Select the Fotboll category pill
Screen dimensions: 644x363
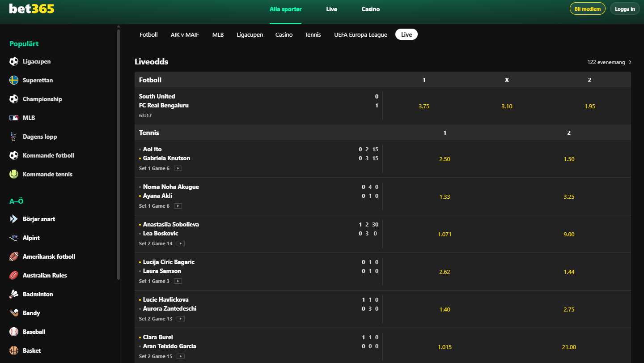148,34
